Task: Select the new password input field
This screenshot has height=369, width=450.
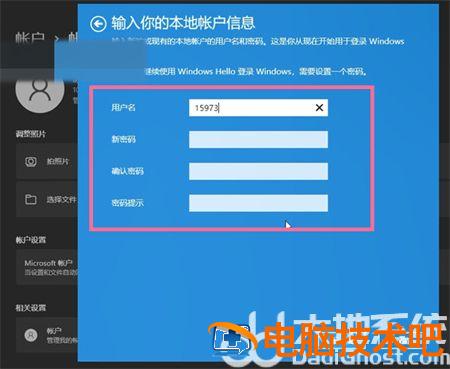Action: (258, 139)
